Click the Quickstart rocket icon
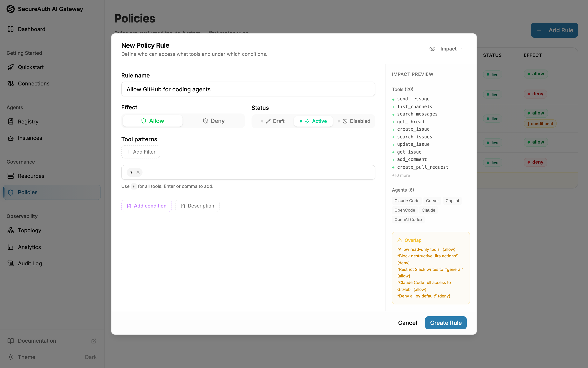Screen dimensions: 588x368 [10, 67]
